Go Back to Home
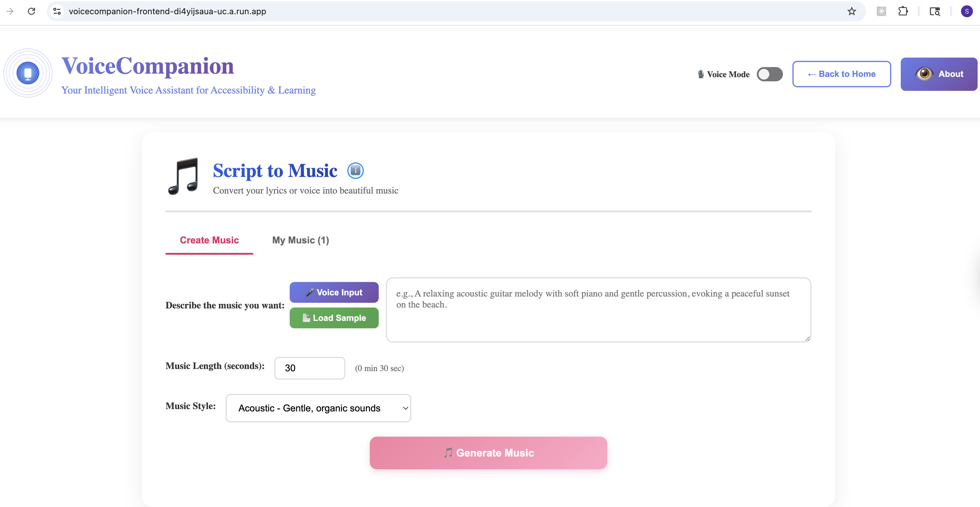This screenshot has width=980, height=507. [841, 74]
